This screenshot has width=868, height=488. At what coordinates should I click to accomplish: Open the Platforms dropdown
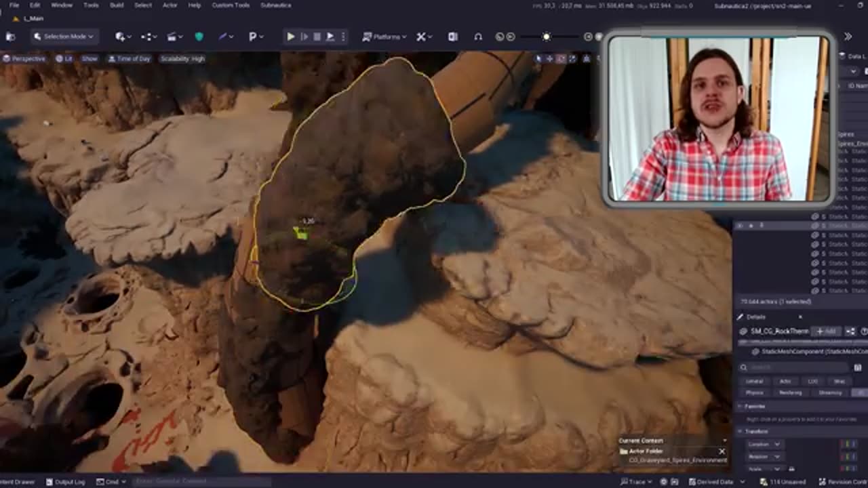pos(384,37)
